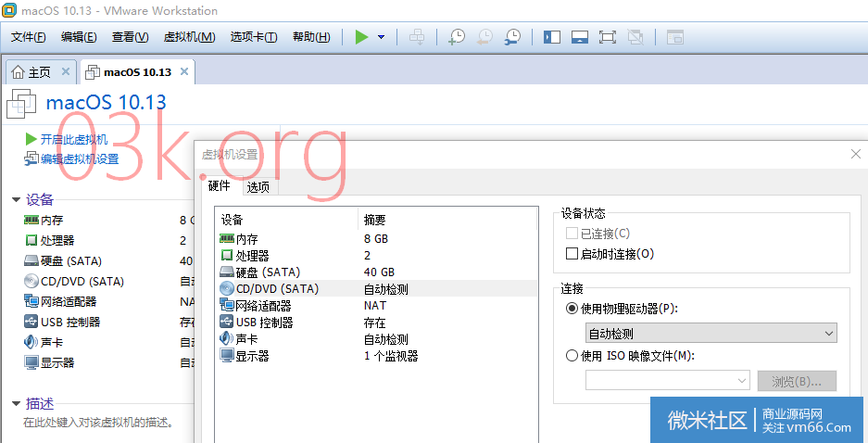This screenshot has height=443, width=868.
Task: Select 使用物理驱动器(P) radio button
Action: [572, 309]
